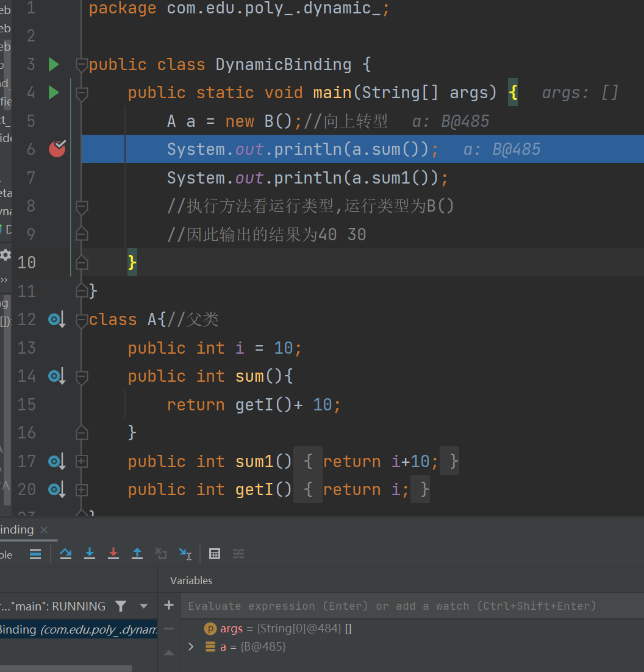Collapse the sum() method fold at line 14
This screenshot has width=644, height=672.
pos(81,377)
